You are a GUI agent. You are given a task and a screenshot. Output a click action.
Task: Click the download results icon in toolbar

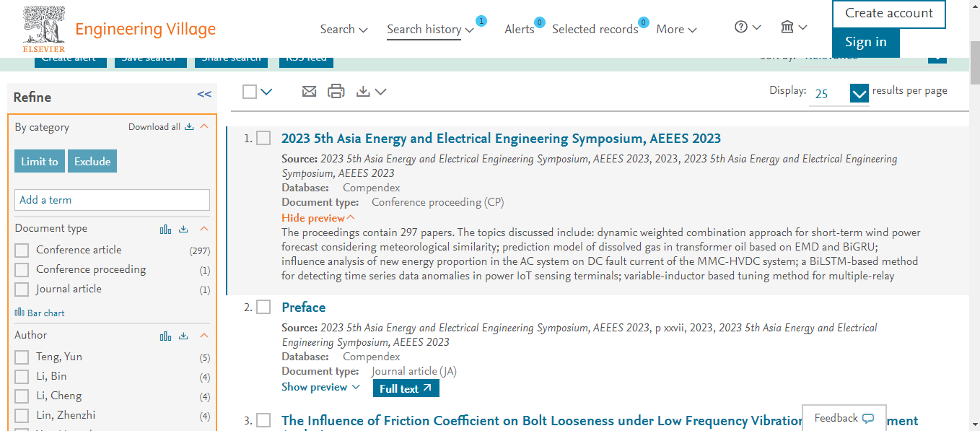[x=364, y=92]
